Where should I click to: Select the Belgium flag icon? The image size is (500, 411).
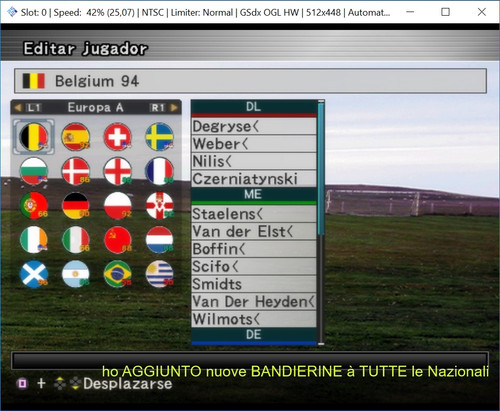(x=34, y=137)
